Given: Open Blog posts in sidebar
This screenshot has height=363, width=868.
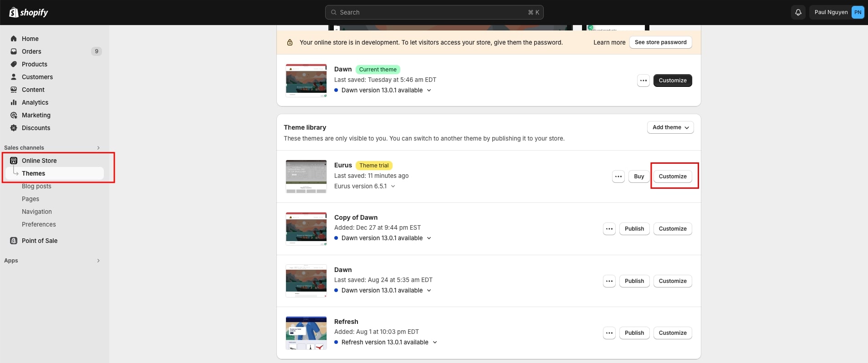Looking at the screenshot, I should pos(36,186).
